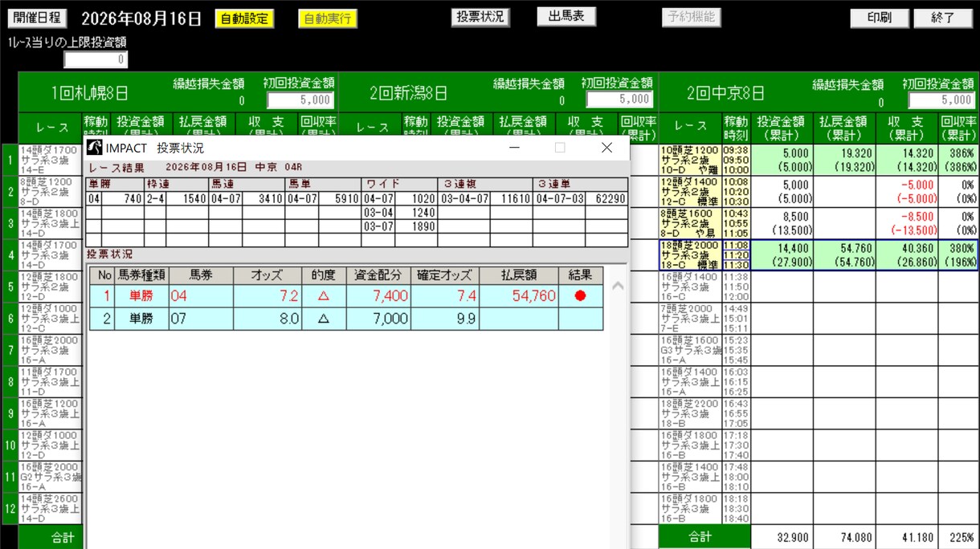Click 中京 investment 14,400 cell
Screen dimensions: 980x549
(781, 254)
